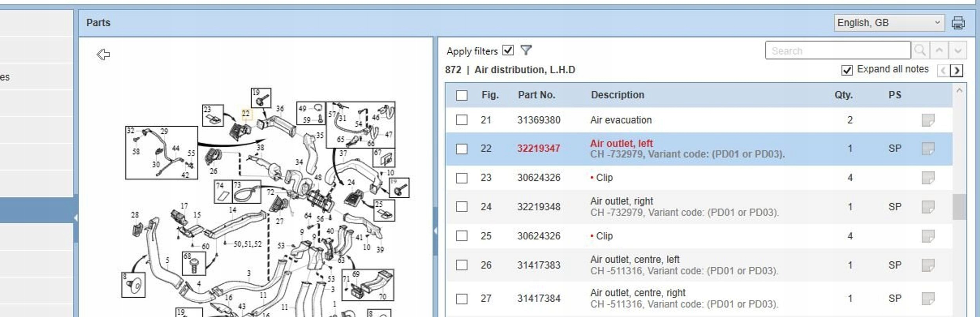Click callout box 74 in the diagram
The height and width of the screenshot is (317, 980).
pos(223,191)
